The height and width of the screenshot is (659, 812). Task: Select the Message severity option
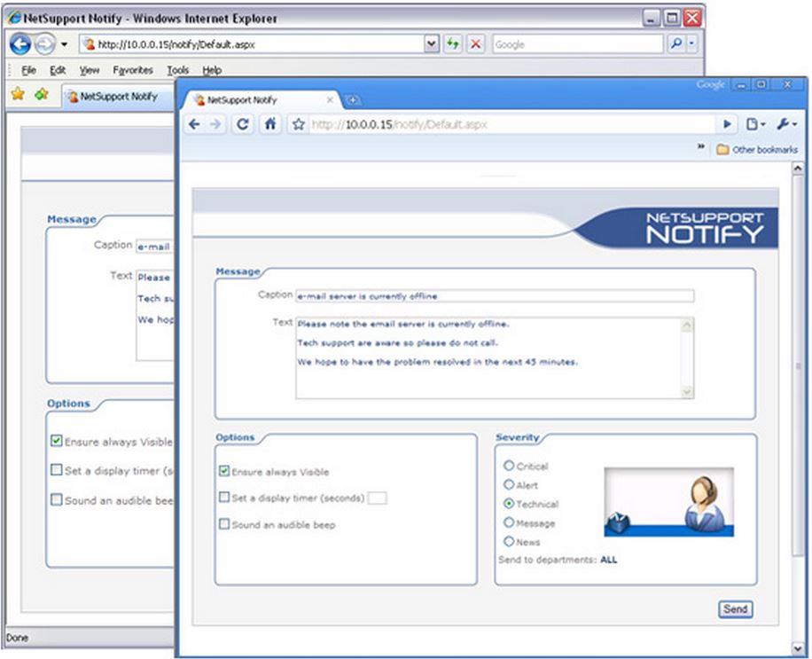509,522
